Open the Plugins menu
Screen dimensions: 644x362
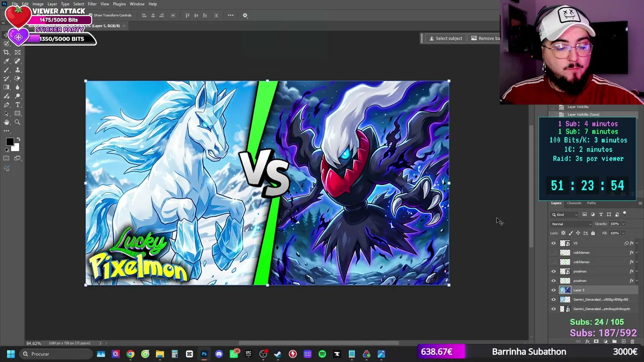119,4
